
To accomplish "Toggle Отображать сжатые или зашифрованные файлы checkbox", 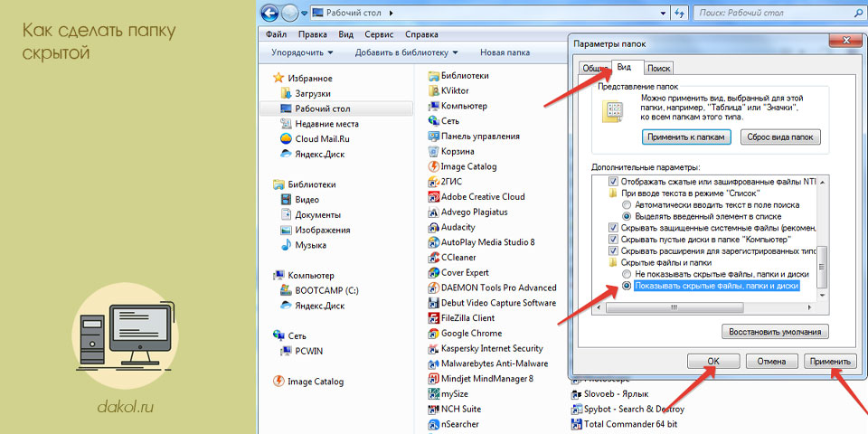I will 613,181.
